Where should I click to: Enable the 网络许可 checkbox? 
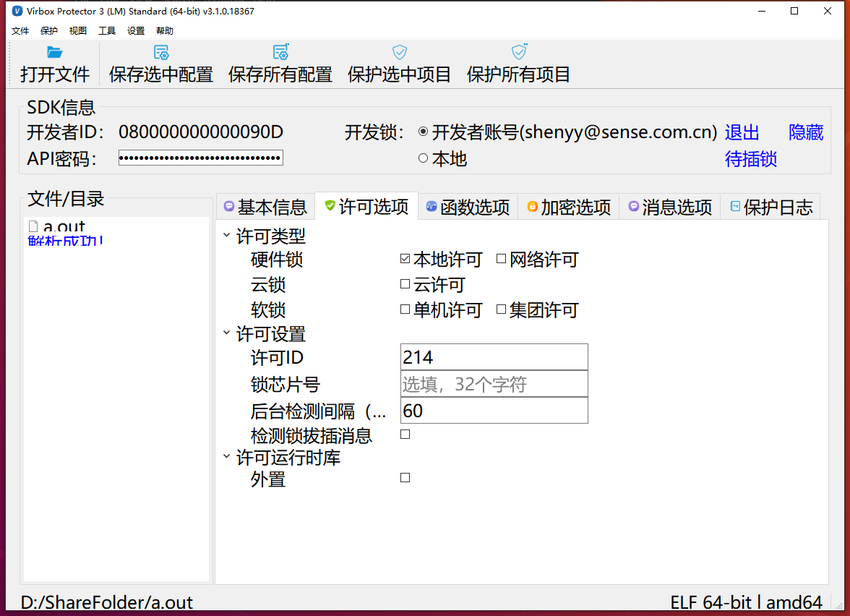click(x=502, y=259)
